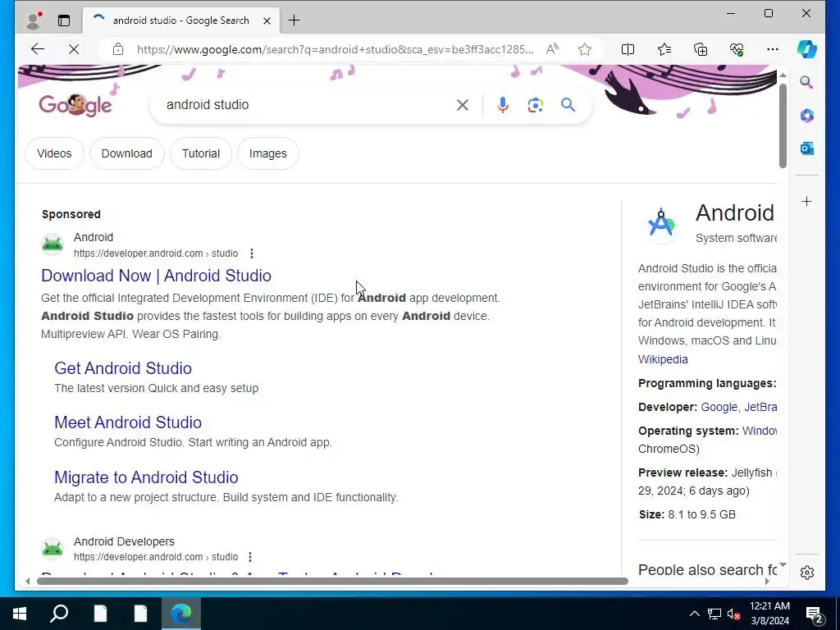
Task: Open the Google developer link
Action: pyautogui.click(x=719, y=407)
